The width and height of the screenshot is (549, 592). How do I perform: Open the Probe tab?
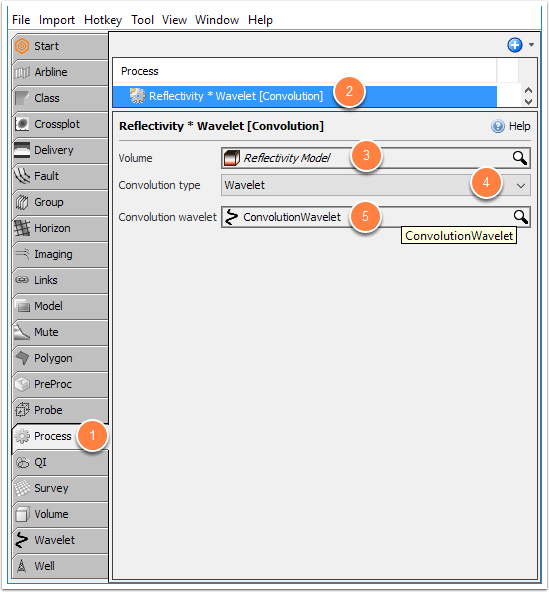[x=60, y=410]
